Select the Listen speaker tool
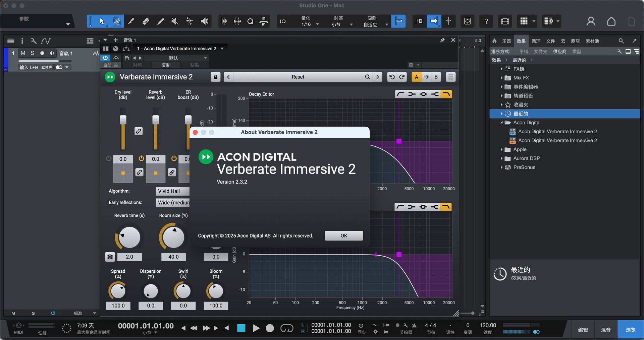The image size is (644, 340). point(204,21)
